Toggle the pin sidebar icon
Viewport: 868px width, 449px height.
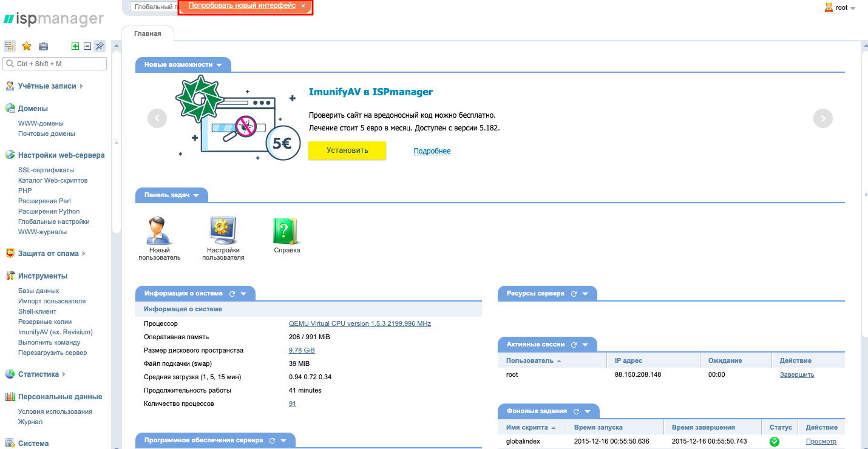point(100,46)
